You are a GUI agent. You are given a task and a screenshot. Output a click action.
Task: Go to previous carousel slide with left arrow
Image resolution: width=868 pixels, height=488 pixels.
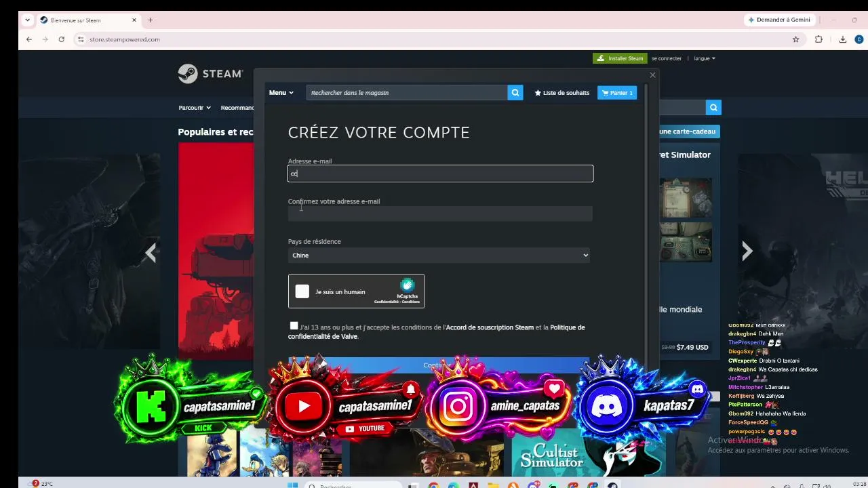[151, 253]
